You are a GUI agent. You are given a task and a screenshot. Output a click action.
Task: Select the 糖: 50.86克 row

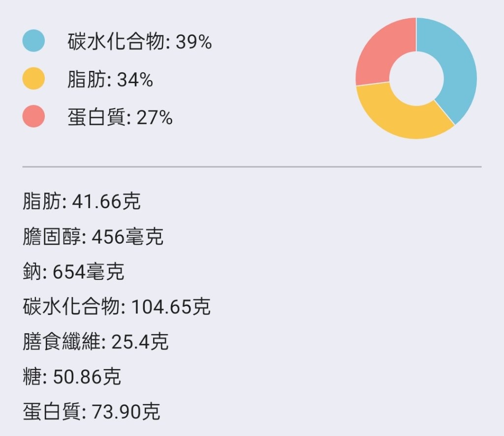click(x=72, y=376)
